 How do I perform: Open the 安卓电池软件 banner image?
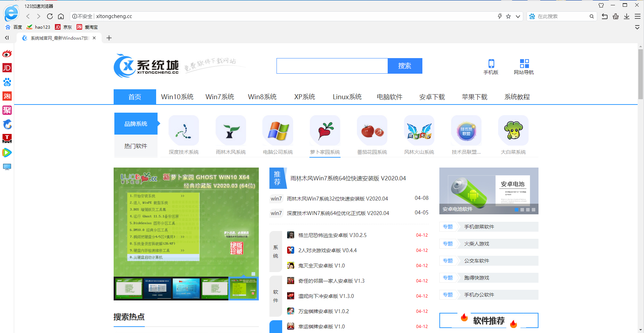point(489,191)
